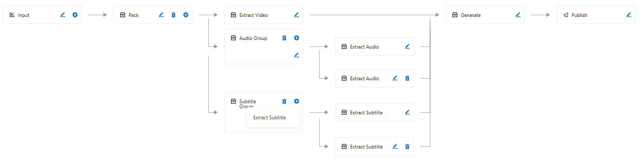Edit the Publish node
Screen dimensions: 644x160
tap(629, 15)
